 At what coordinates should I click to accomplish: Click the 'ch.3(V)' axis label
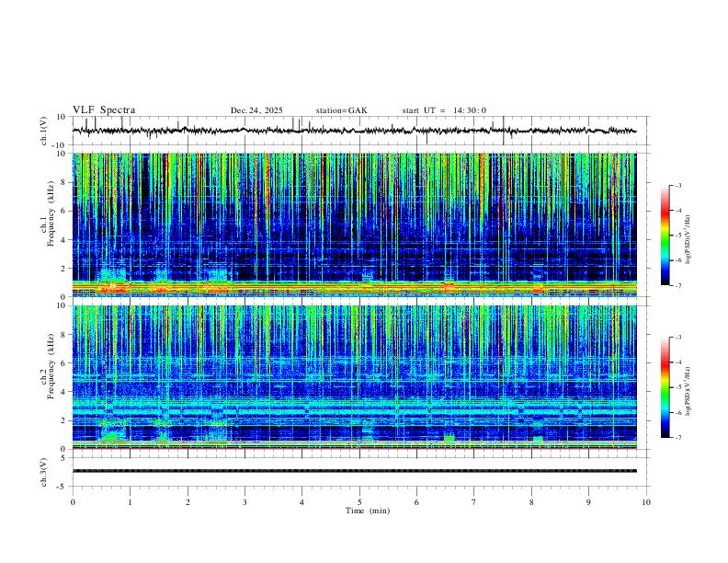click(x=44, y=472)
